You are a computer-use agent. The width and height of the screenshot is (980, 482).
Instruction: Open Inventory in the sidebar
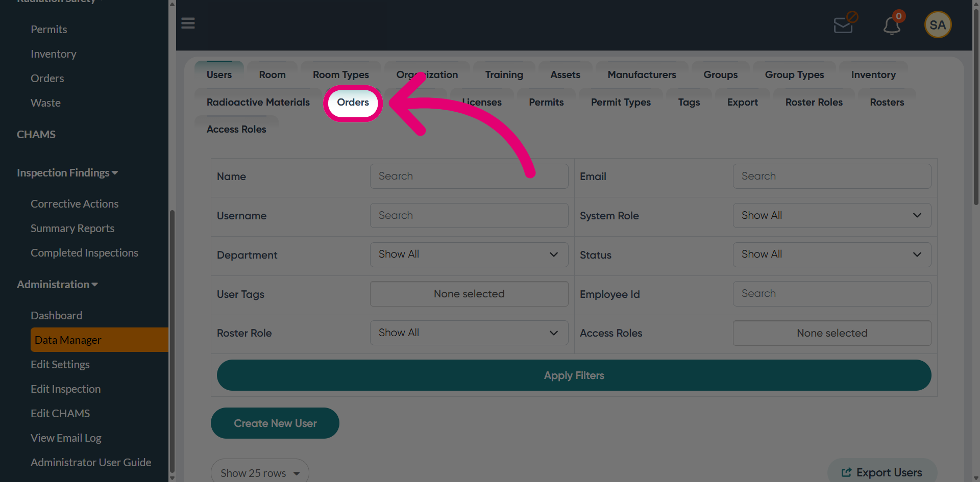pyautogui.click(x=54, y=54)
